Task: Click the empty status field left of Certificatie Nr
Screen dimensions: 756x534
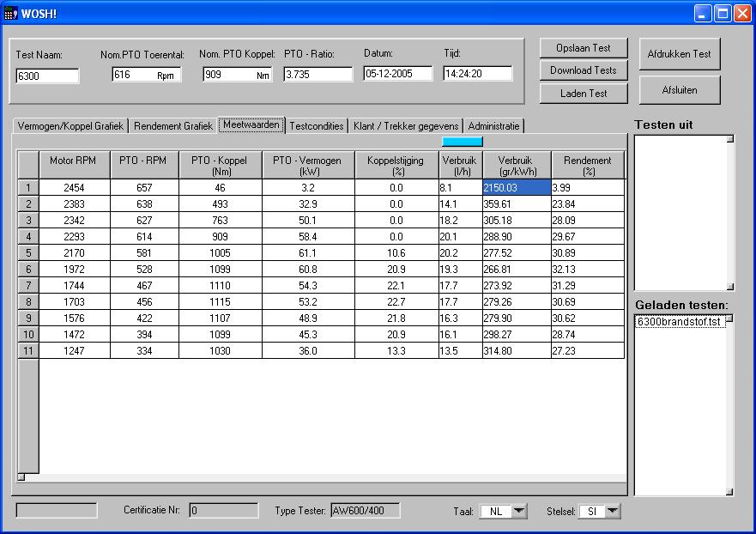Action: click(57, 510)
